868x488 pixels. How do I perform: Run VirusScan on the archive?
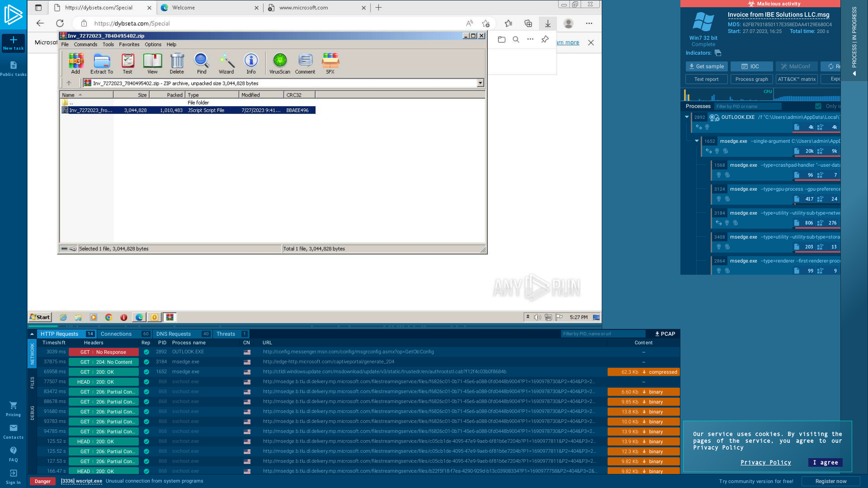tap(280, 63)
